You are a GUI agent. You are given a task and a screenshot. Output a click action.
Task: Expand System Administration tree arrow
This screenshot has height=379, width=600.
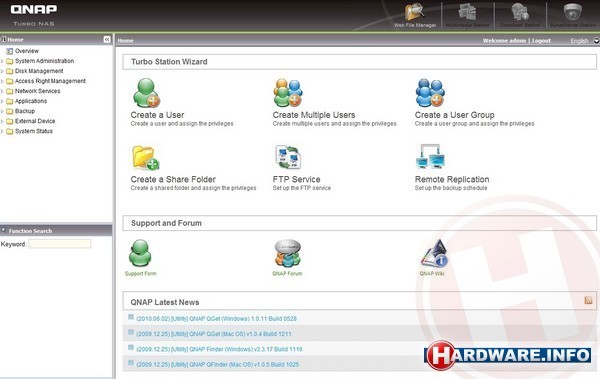(x=2, y=61)
